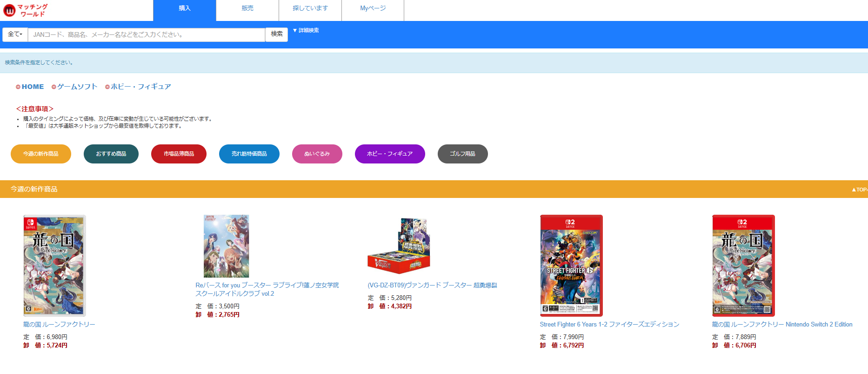Open the Myページ tab
Screen dimensions: 868x374
coord(373,10)
